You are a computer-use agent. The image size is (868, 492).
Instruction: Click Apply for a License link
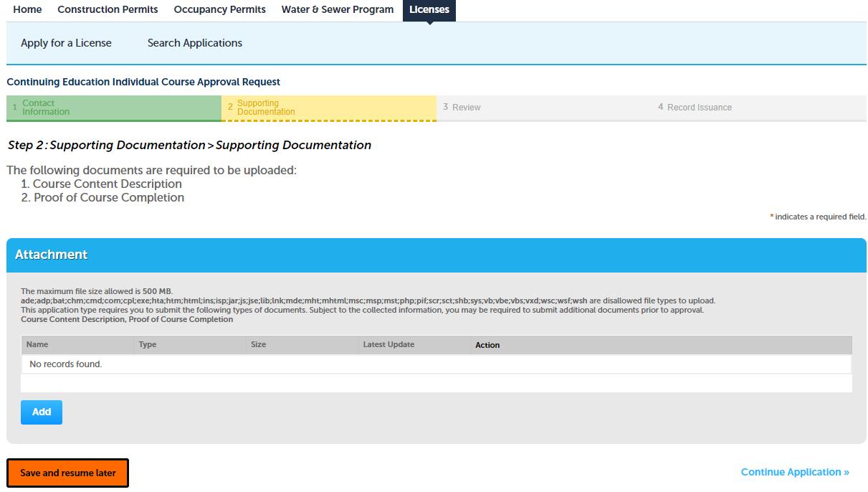[x=66, y=43]
